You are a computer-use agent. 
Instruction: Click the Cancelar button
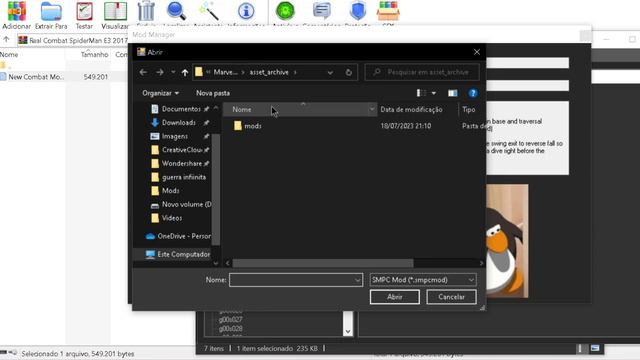coord(451,297)
